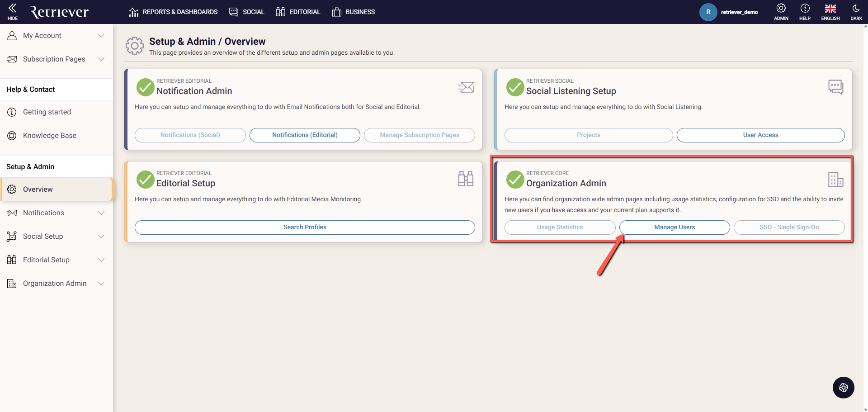Click the Editorial Setup binoculars icon in sidebar

(x=12, y=260)
